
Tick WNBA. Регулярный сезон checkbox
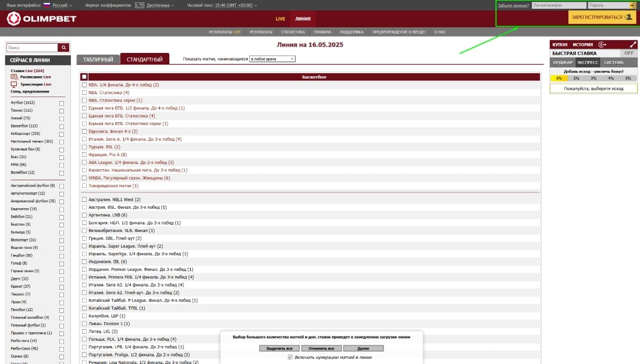click(x=84, y=178)
